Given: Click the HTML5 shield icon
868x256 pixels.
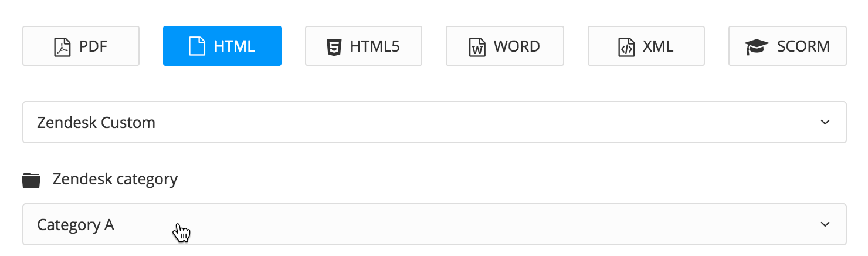Looking at the screenshot, I should click(x=334, y=46).
